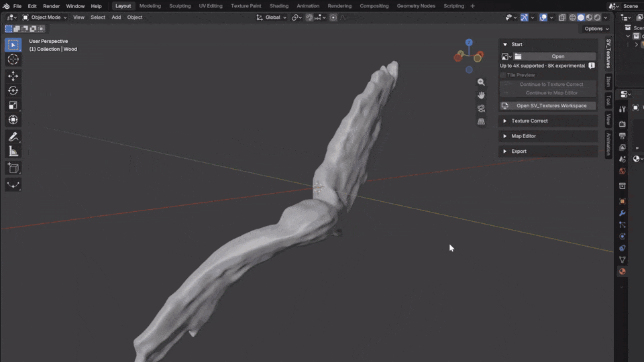Screen dimensions: 644x362
Task: Choose the Move tool
Action: (13, 76)
